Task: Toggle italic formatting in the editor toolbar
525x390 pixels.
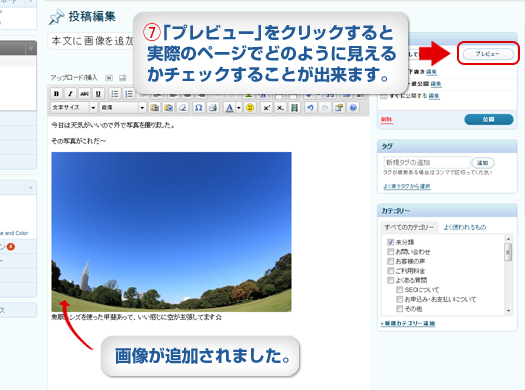Action: point(70,94)
